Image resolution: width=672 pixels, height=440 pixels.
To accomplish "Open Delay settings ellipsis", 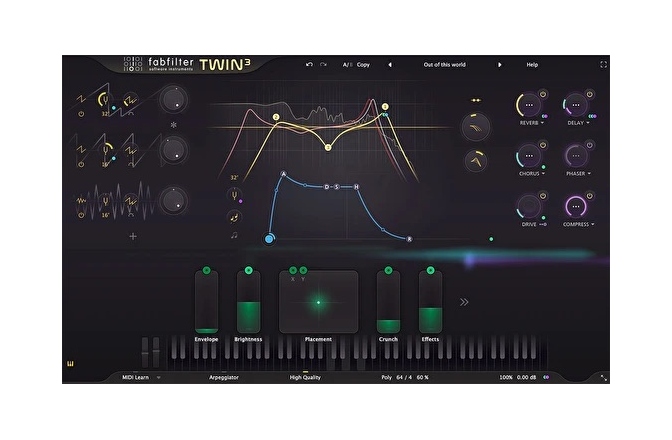I will [x=576, y=105].
